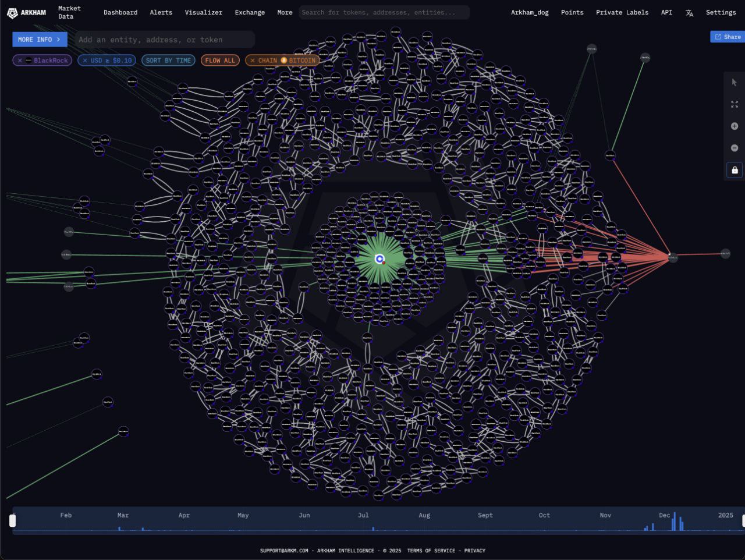Expand the More menu

coord(285,12)
